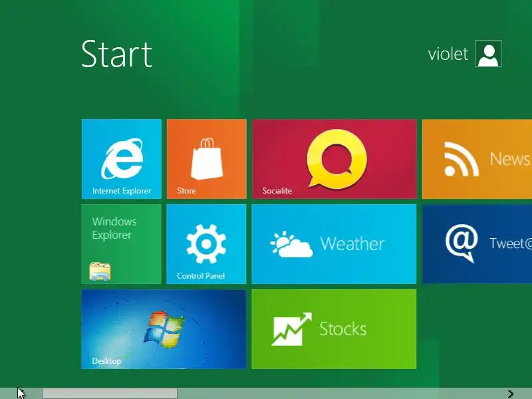Click the horizontal scrollbar thumb

pos(110,394)
